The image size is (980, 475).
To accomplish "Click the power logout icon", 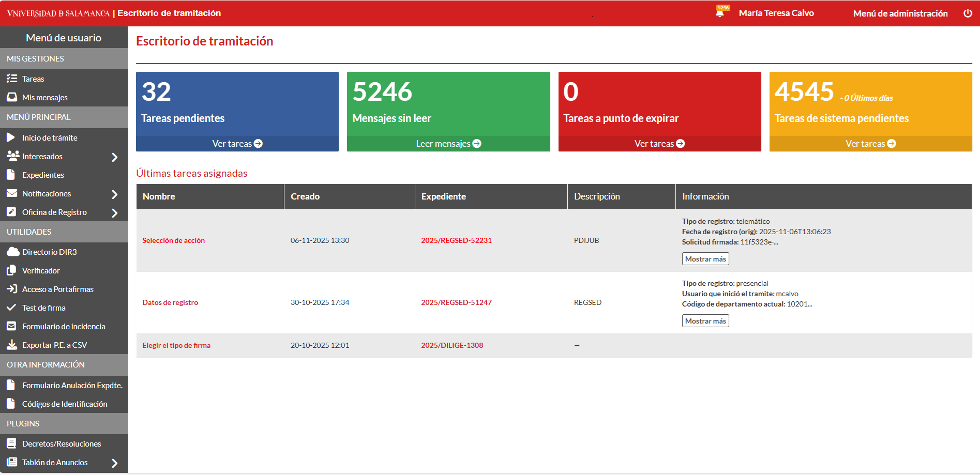I will (968, 13).
